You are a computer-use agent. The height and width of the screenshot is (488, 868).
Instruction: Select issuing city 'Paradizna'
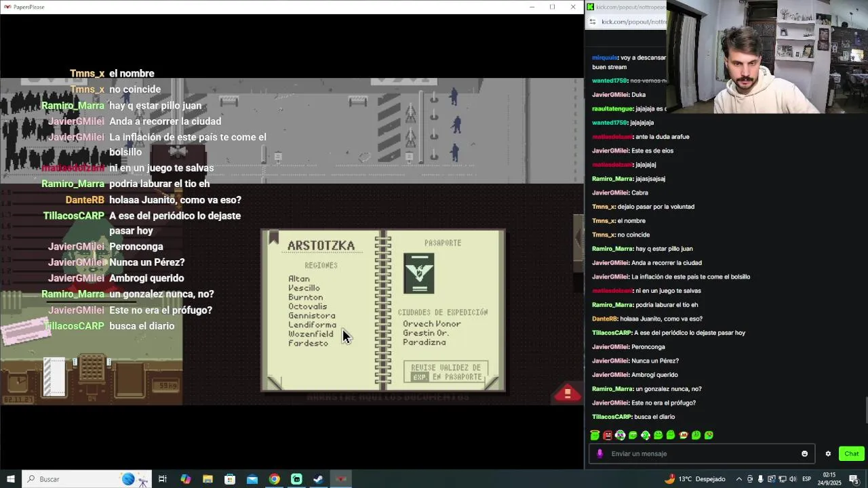(425, 342)
